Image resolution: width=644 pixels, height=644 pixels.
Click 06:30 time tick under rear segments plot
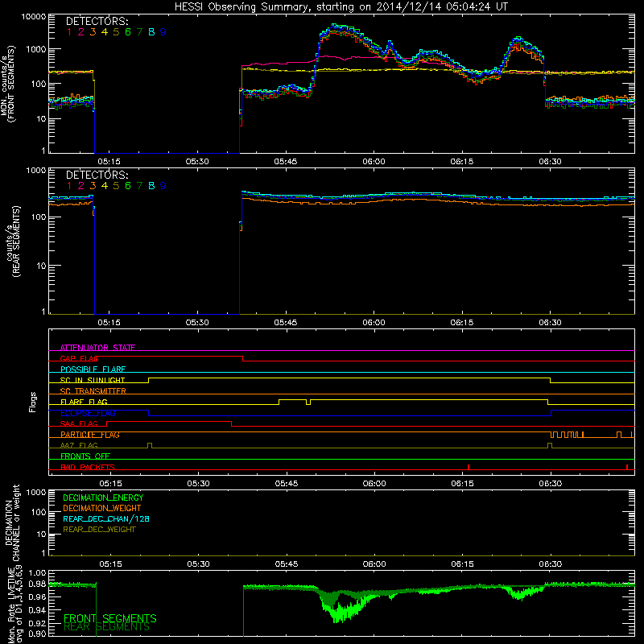(551, 323)
